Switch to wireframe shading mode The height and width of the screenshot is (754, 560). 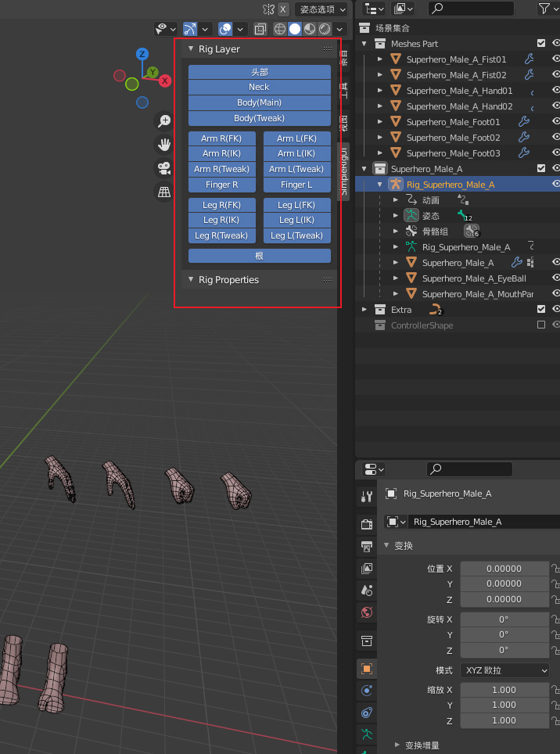click(x=280, y=29)
